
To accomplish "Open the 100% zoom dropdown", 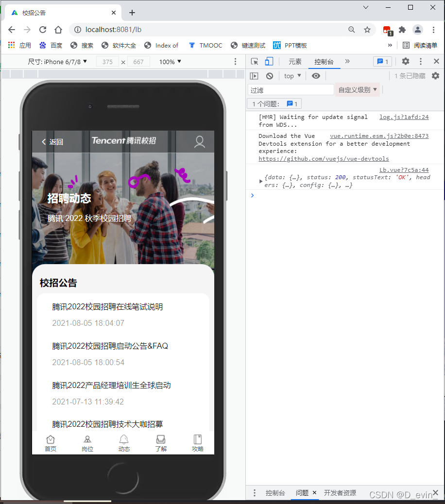I will (170, 61).
